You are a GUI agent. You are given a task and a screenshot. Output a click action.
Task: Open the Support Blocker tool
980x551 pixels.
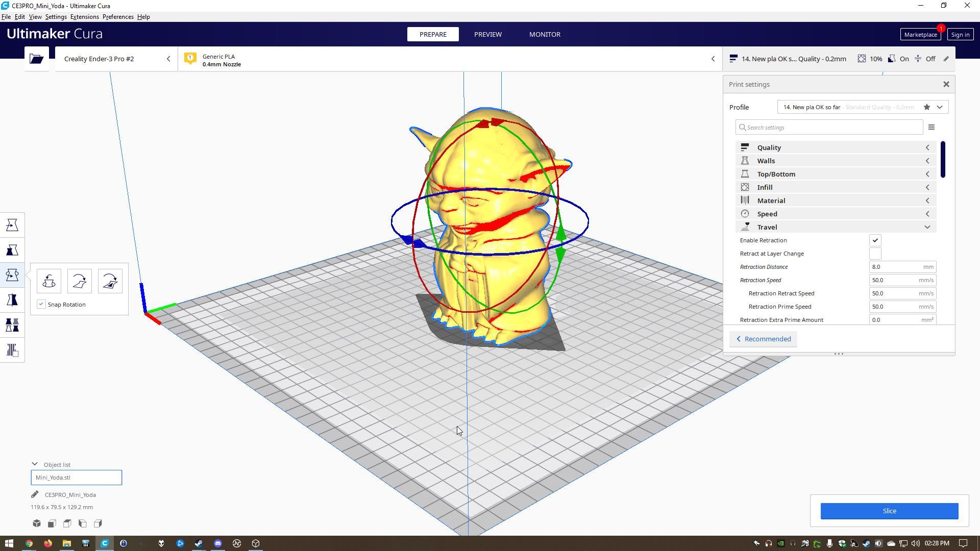(12, 350)
